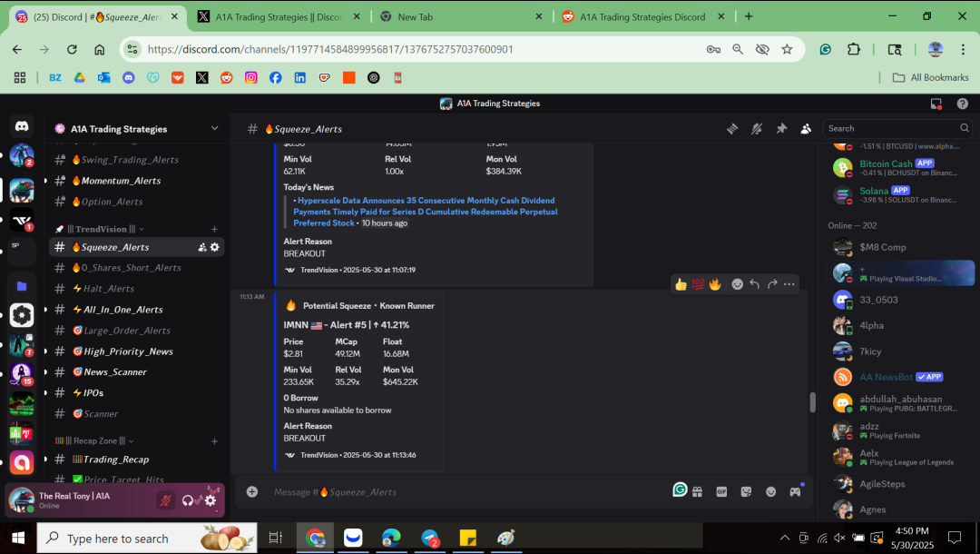Expand A1A Trading Strategies server menu

coord(214,129)
